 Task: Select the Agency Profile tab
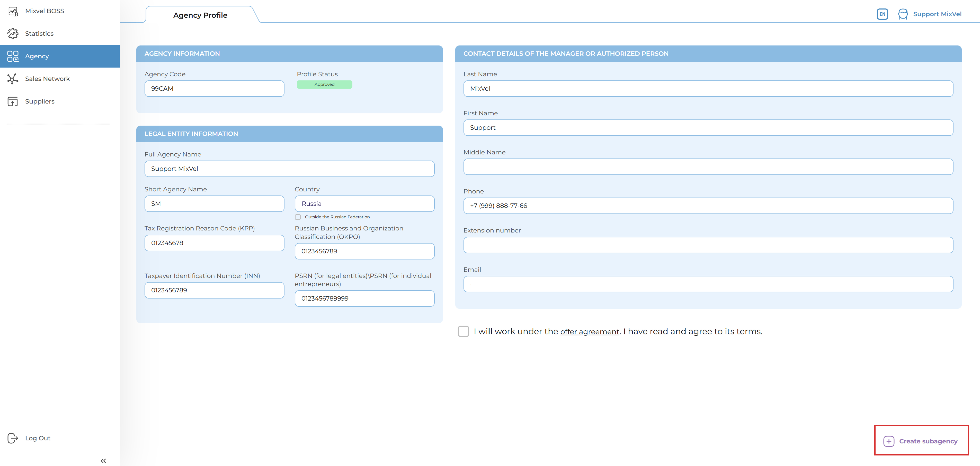(x=200, y=15)
